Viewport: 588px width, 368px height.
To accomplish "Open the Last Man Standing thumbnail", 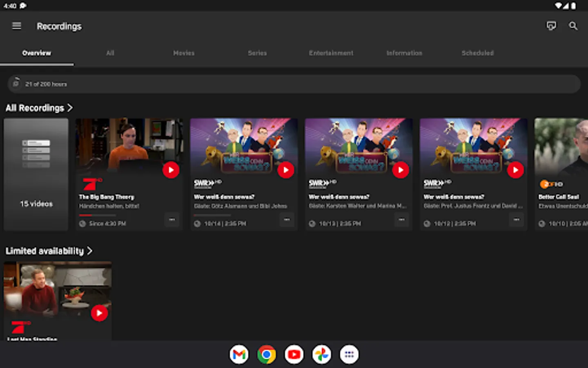I will pyautogui.click(x=58, y=289).
